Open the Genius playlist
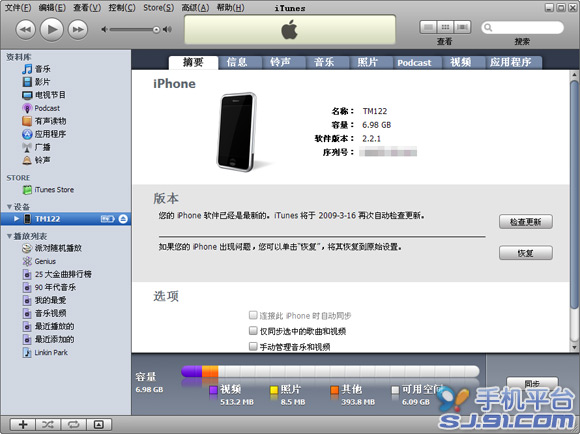 pyautogui.click(x=39, y=261)
